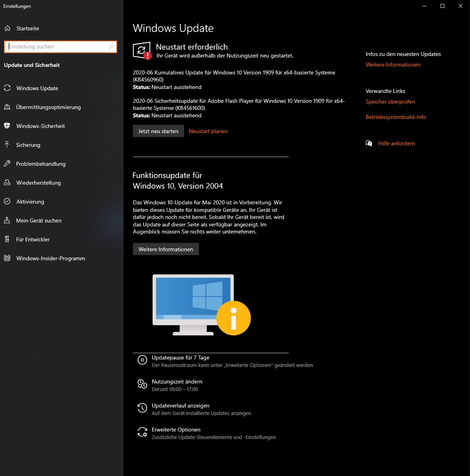
Task: Click the Mein Gerät suchen locator icon
Action: click(7, 220)
